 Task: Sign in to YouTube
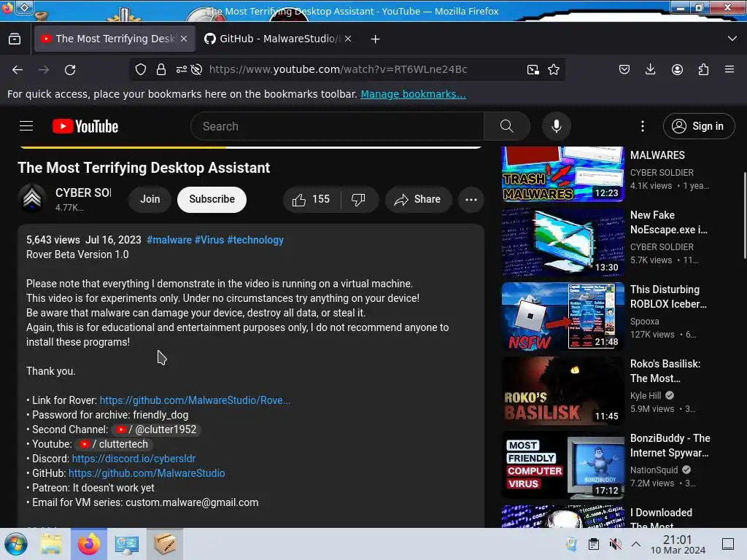coord(699,126)
